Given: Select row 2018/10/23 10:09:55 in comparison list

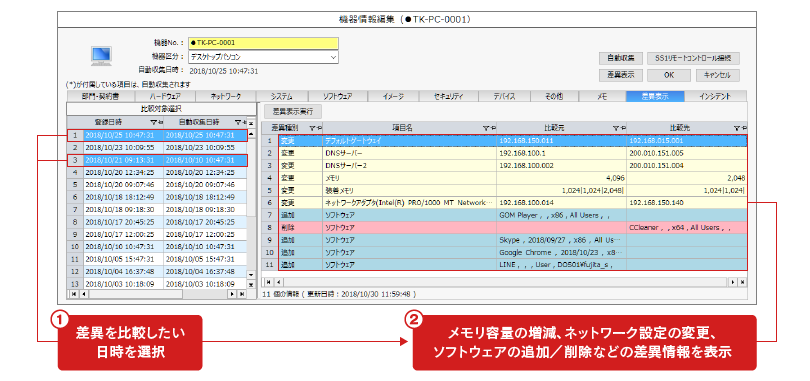Looking at the screenshot, I should pos(157,148).
